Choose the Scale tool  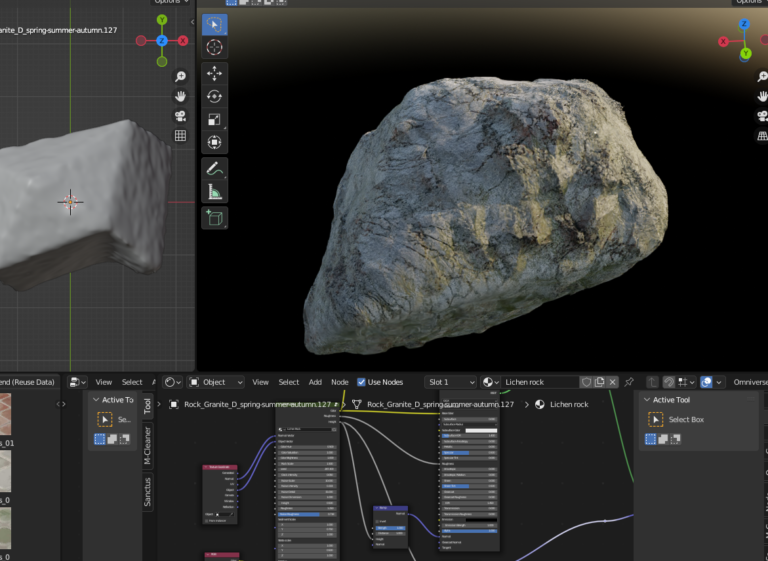[x=215, y=120]
